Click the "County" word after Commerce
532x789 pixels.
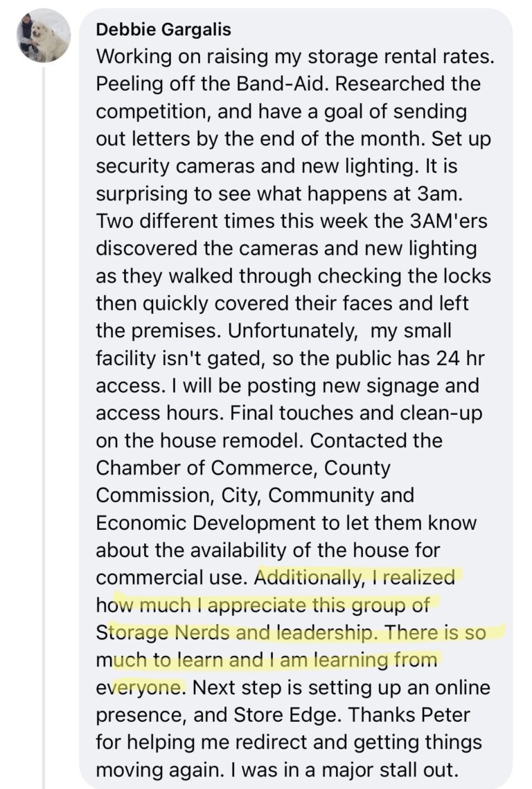(358, 468)
